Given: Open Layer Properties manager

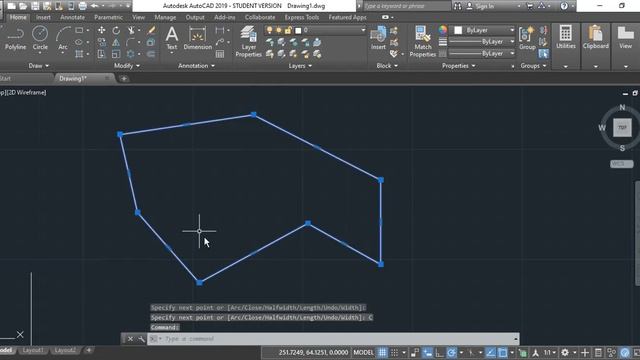Looking at the screenshot, I should coord(248,41).
